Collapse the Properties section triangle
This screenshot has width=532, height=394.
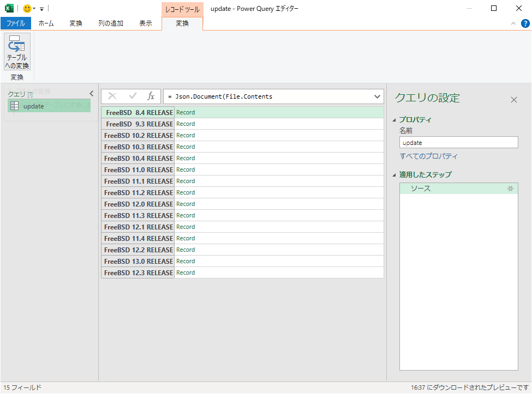(394, 120)
